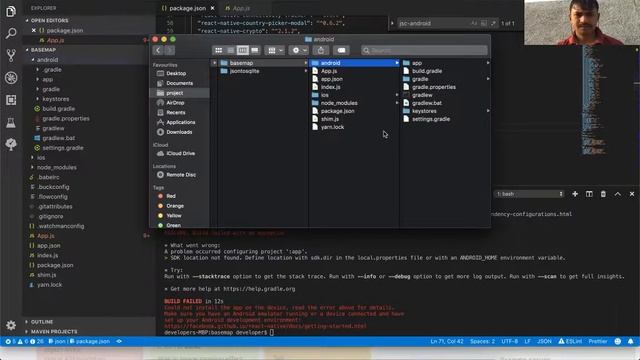Open the Test flask view
The image size is (640, 360).
(11, 122)
